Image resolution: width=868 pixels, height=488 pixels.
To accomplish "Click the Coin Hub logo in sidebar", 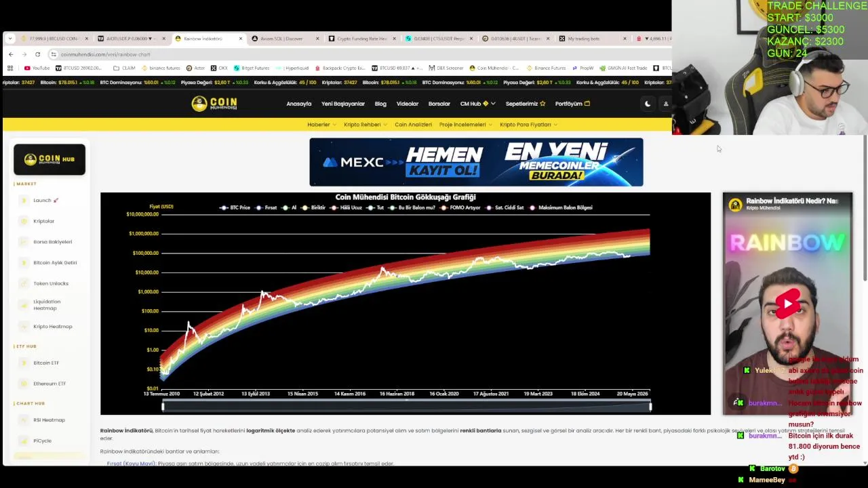I will click(x=50, y=159).
